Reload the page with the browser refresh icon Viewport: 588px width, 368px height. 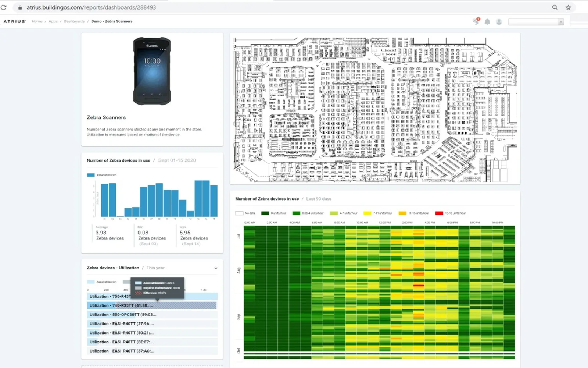click(4, 7)
